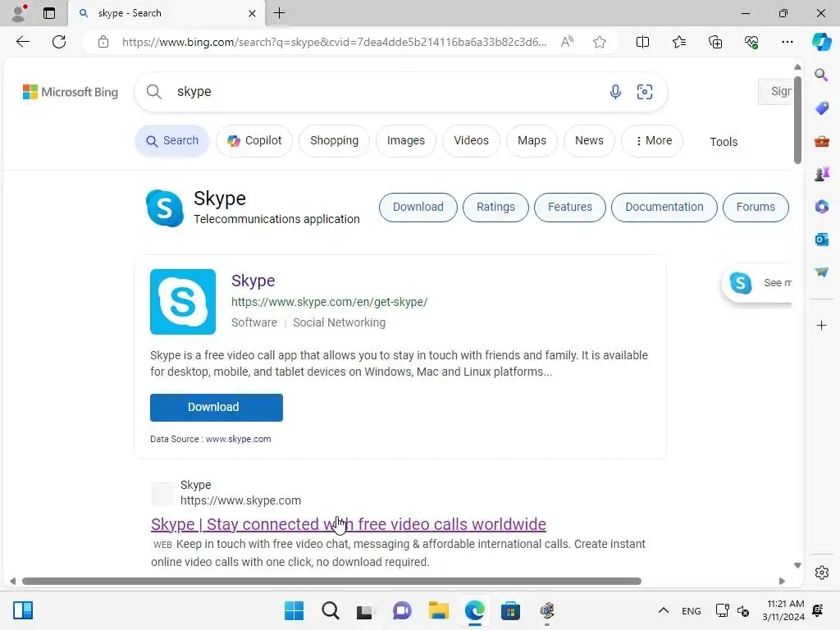The image size is (840, 630).
Task: Click the horizontal scrollbar thumb
Action: 331,582
